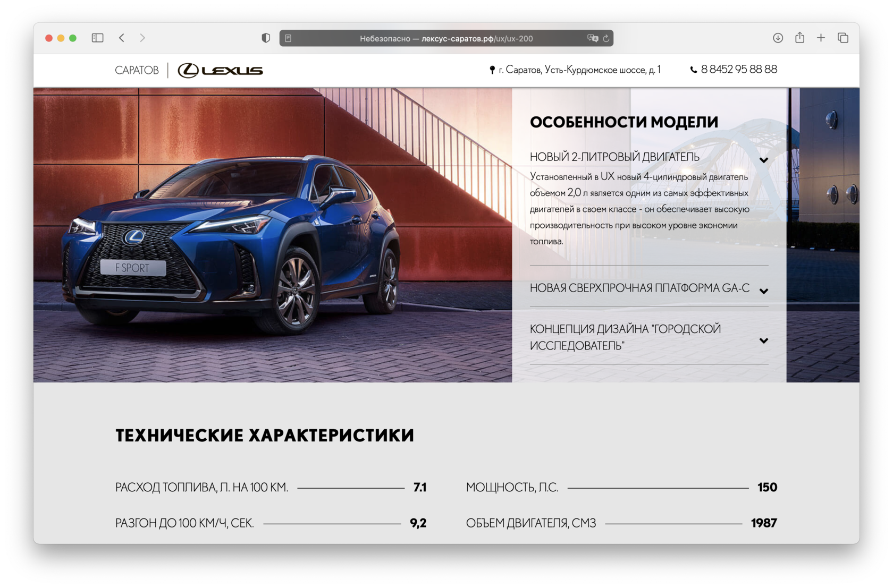Click the address bar URL field

(x=446, y=38)
